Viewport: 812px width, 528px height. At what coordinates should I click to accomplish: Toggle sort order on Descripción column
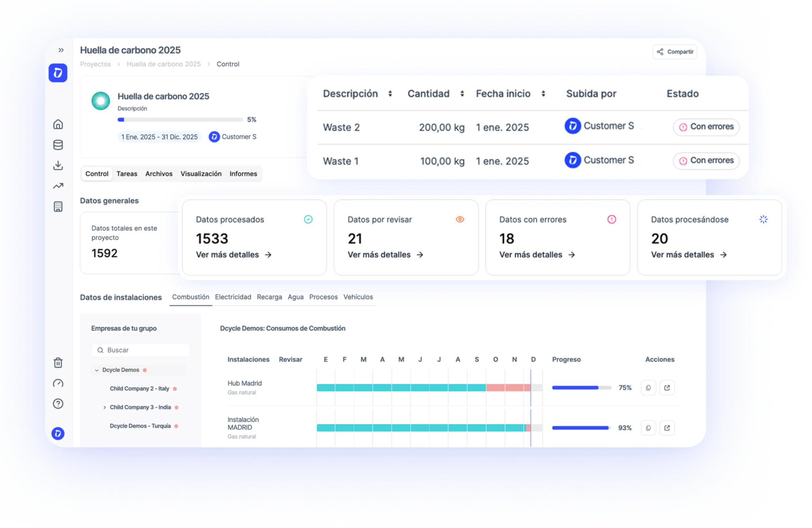(390, 94)
